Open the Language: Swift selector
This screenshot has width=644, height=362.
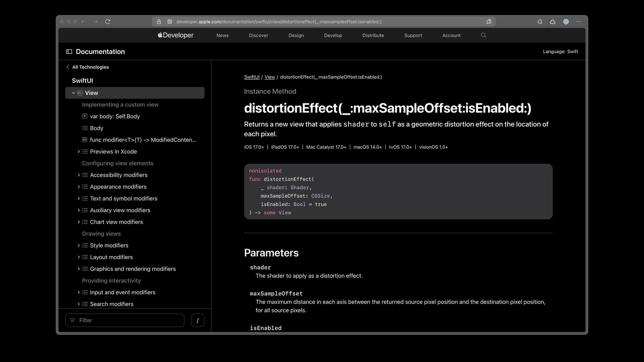(x=560, y=52)
